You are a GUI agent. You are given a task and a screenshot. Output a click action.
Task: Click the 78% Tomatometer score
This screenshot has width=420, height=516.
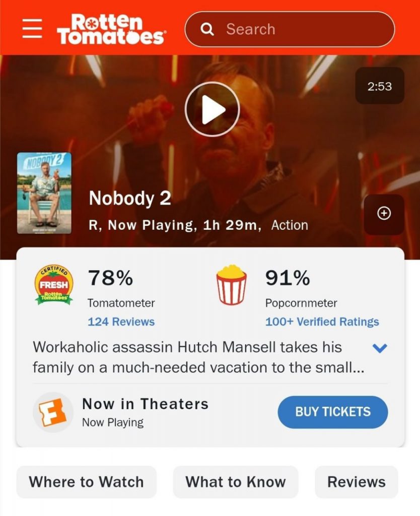(x=110, y=278)
